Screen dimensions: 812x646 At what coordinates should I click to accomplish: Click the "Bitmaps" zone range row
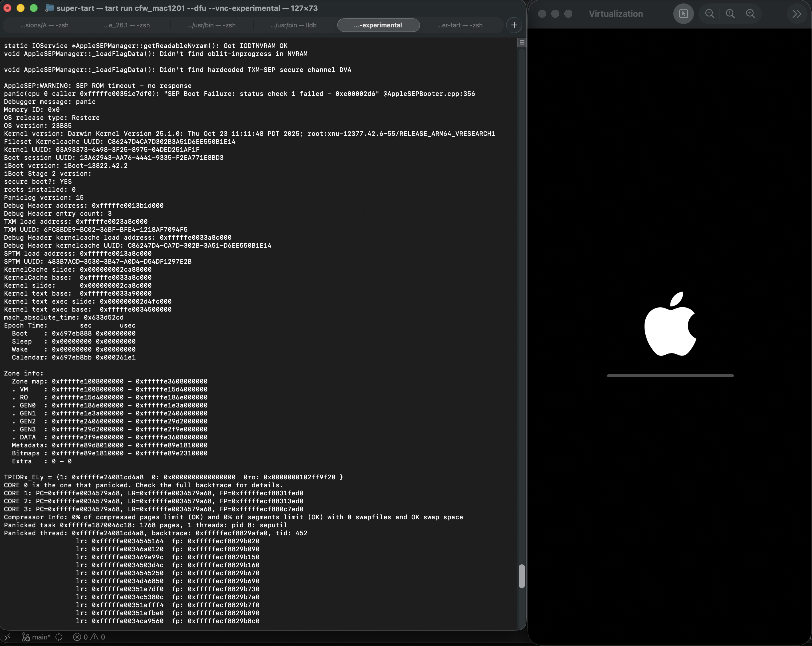tap(110, 453)
